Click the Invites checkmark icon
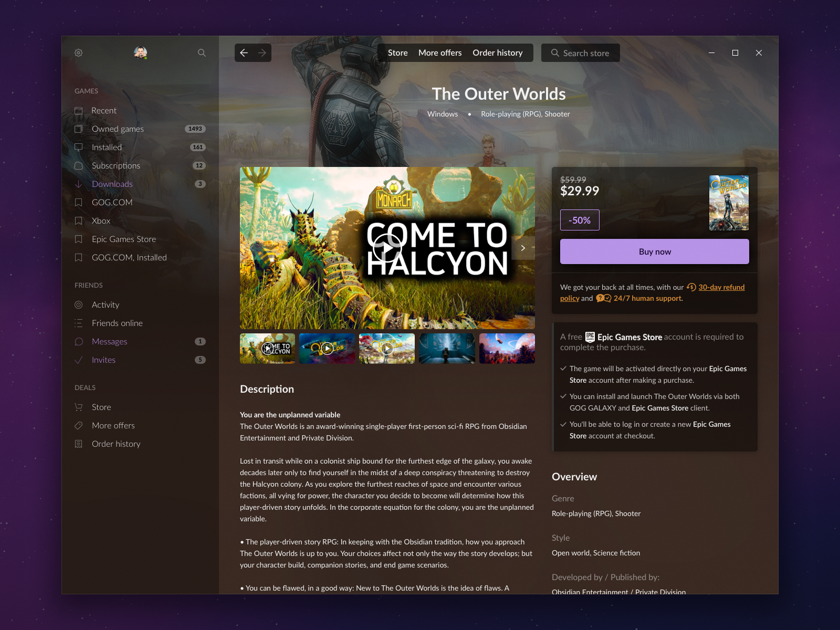840x630 pixels. (79, 360)
